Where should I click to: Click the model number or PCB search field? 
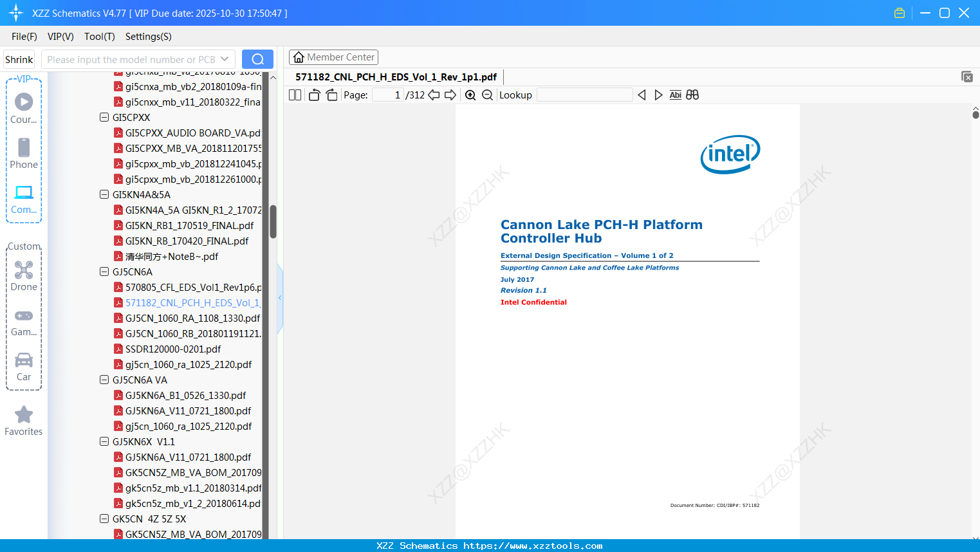[131, 59]
